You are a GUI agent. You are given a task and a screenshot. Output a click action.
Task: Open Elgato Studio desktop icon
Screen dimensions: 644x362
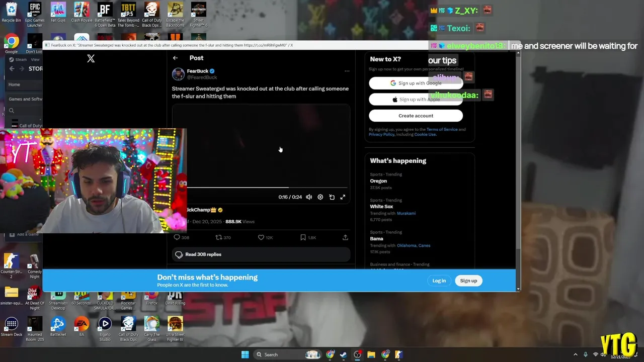[105, 329]
